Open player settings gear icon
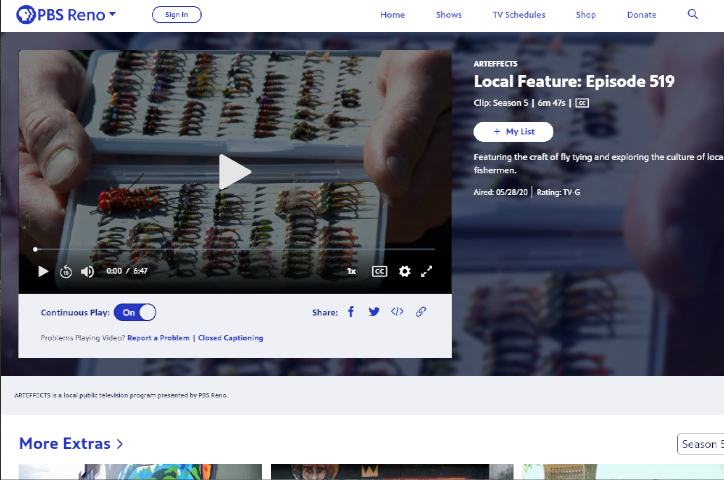The image size is (724, 480). [x=404, y=271]
